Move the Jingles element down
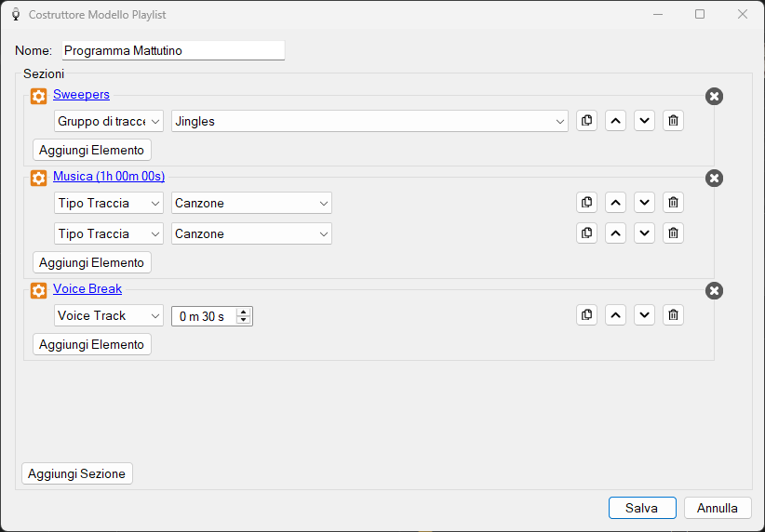The height and width of the screenshot is (532, 765). (644, 120)
